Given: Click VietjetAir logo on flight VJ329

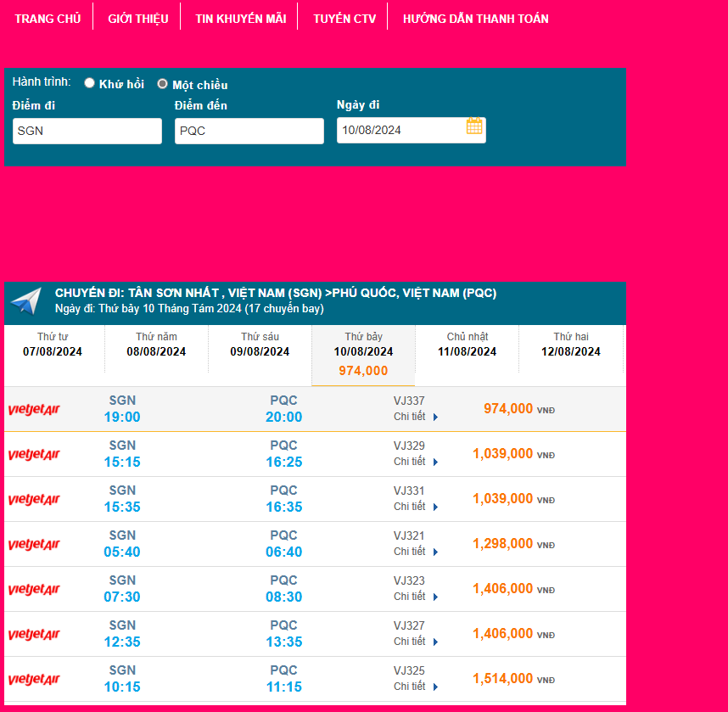Looking at the screenshot, I should click(x=34, y=455).
